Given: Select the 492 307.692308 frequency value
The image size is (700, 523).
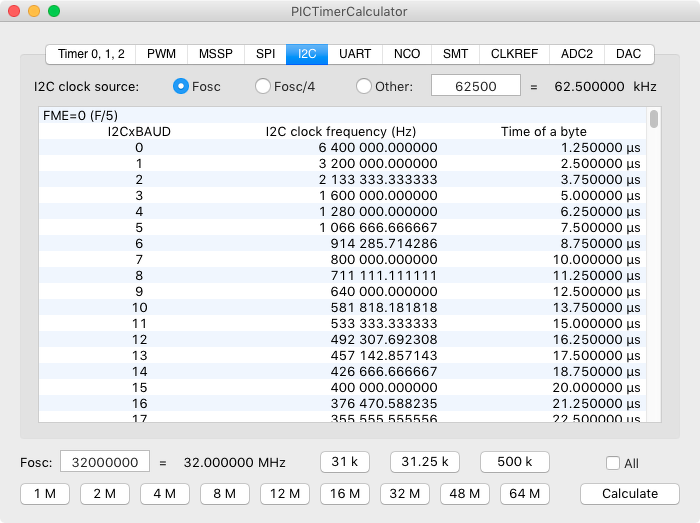Looking at the screenshot, I should click(384, 340).
